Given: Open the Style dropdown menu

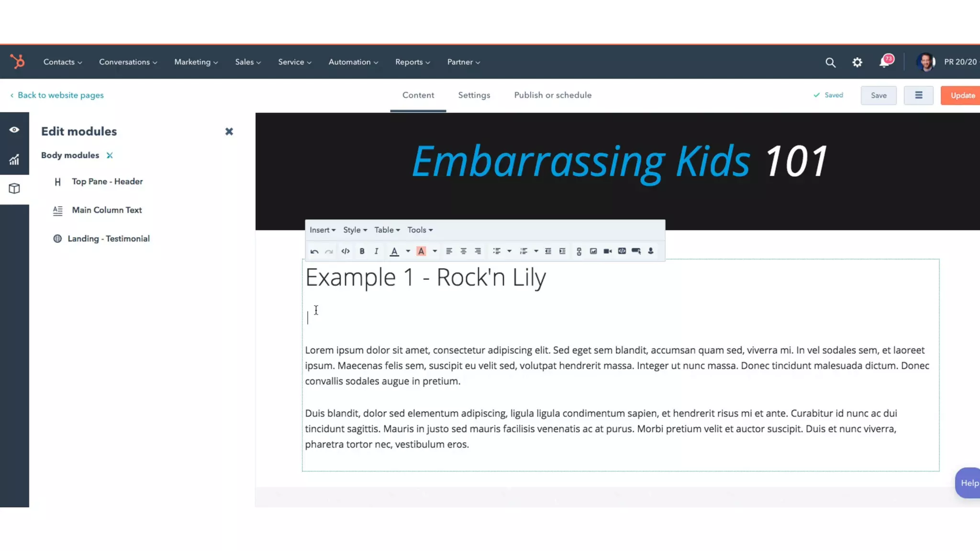Looking at the screenshot, I should point(355,230).
